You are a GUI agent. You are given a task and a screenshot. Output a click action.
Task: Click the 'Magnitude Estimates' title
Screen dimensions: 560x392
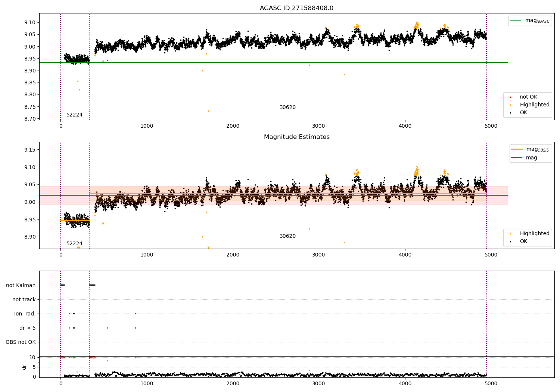click(296, 137)
